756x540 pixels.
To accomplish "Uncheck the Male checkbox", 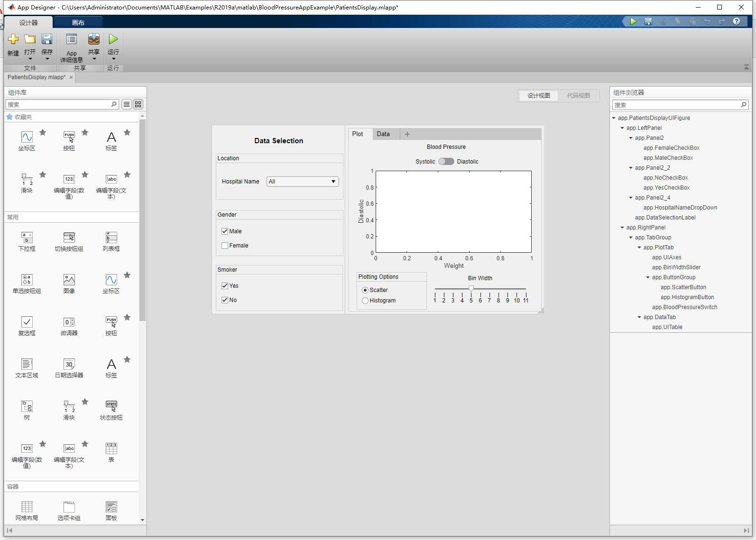I will click(x=225, y=231).
